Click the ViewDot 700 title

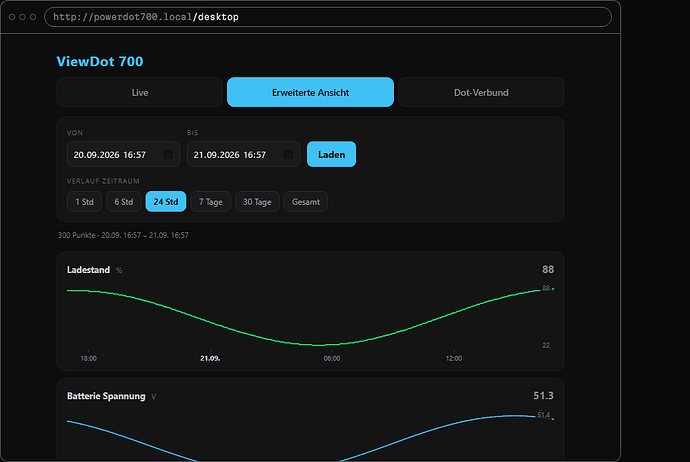pos(100,61)
